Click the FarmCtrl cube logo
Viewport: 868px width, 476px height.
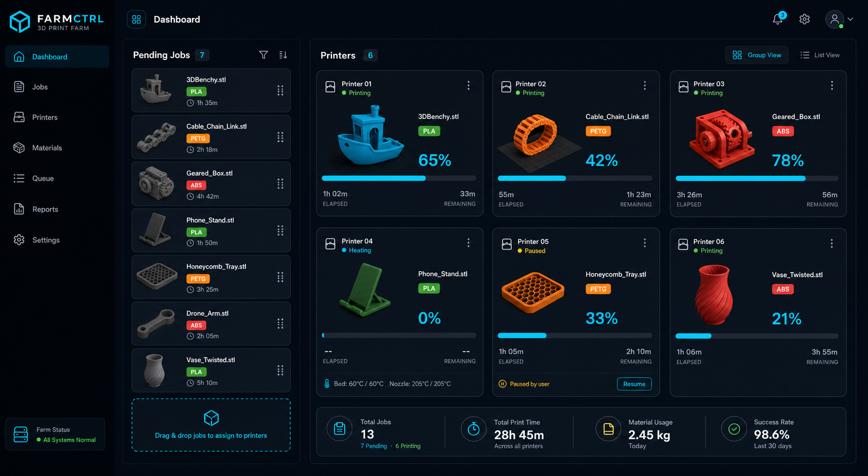20,22
